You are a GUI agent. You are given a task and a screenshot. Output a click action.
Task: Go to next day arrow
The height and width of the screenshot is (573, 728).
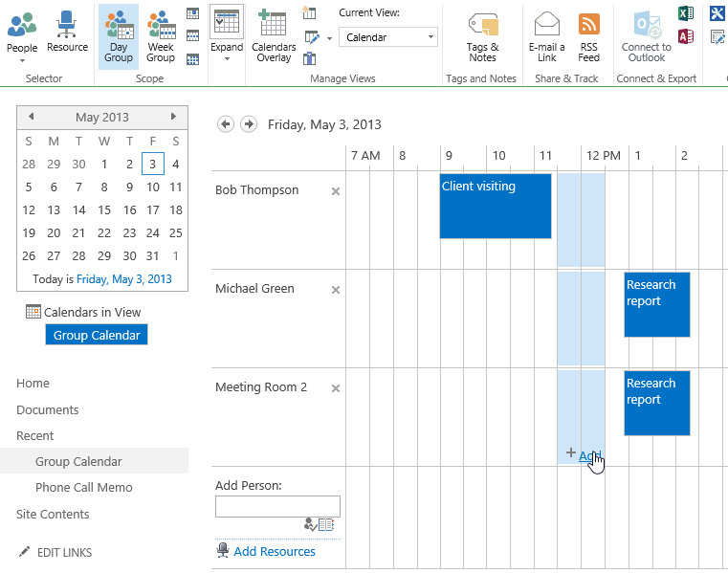pos(249,124)
